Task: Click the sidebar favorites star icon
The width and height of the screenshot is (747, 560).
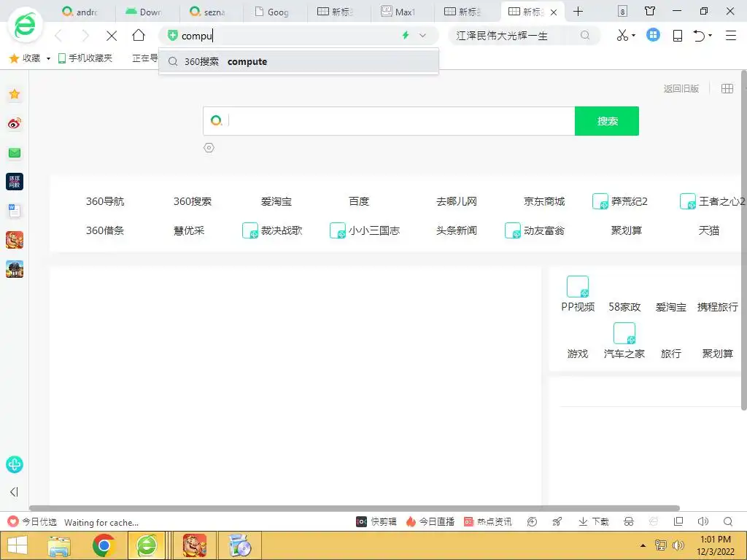Action: click(x=15, y=94)
